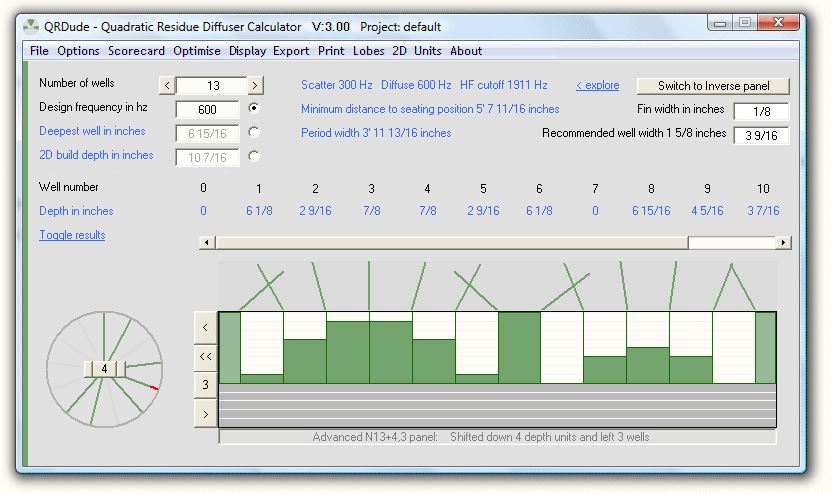Click the well scrollbar right arrow
Image resolution: width=831 pixels, height=494 pixels.
point(783,243)
